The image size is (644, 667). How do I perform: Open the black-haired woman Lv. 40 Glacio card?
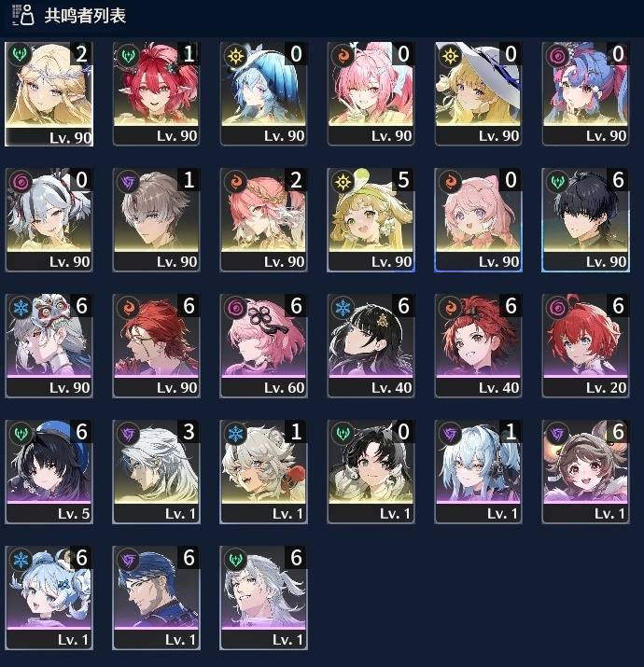(x=371, y=345)
